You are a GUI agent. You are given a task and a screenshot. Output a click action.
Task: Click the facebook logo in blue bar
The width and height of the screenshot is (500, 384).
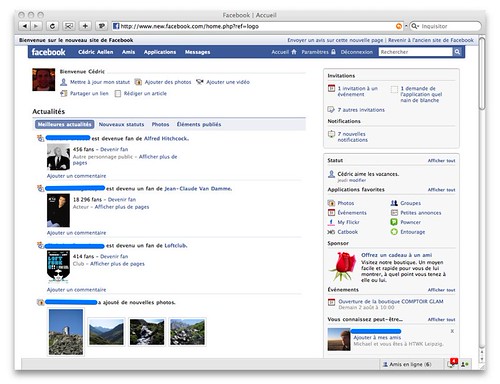pyautogui.click(x=48, y=52)
